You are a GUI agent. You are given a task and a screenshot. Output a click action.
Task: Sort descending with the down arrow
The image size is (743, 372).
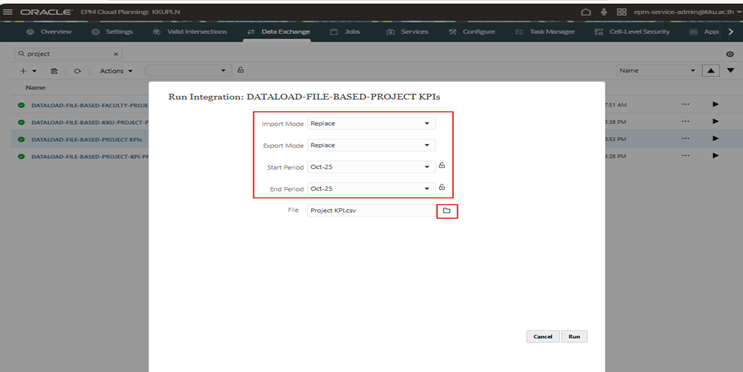(x=731, y=70)
